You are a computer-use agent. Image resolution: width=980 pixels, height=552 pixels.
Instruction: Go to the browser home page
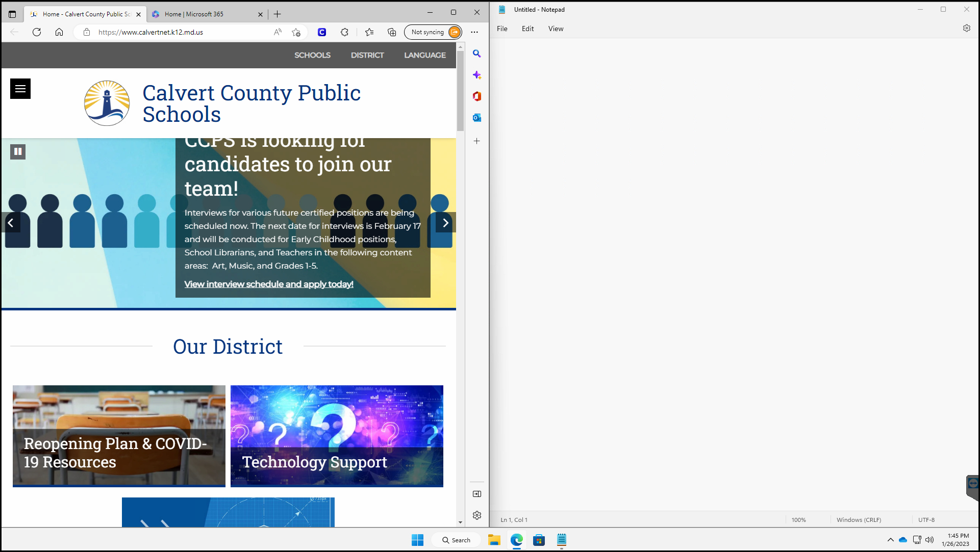(x=59, y=32)
